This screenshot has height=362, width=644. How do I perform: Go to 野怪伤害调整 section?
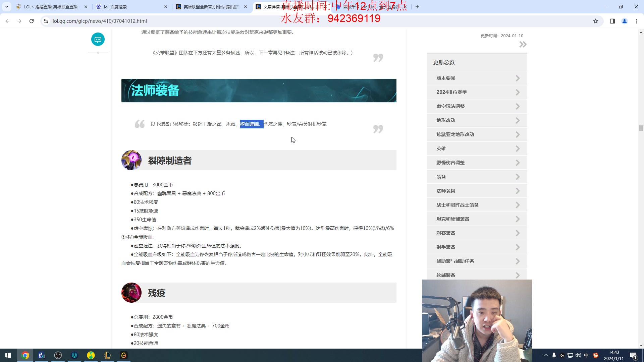[477, 163]
